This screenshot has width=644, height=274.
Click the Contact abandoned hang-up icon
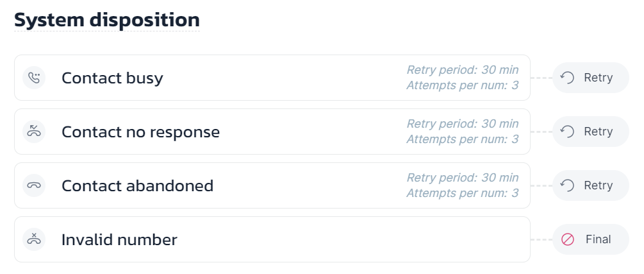tap(34, 185)
